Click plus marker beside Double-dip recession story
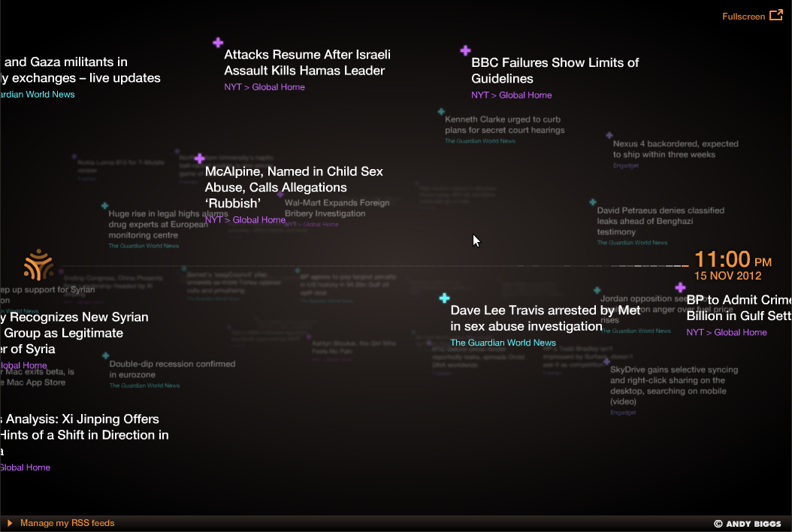Image resolution: width=792 pixels, height=532 pixels. click(105, 355)
